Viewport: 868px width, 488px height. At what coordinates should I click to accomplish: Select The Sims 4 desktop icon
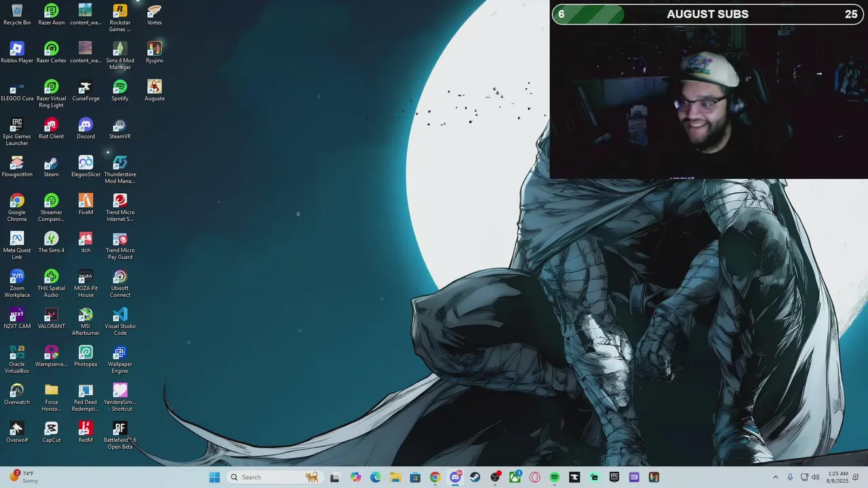pyautogui.click(x=52, y=242)
